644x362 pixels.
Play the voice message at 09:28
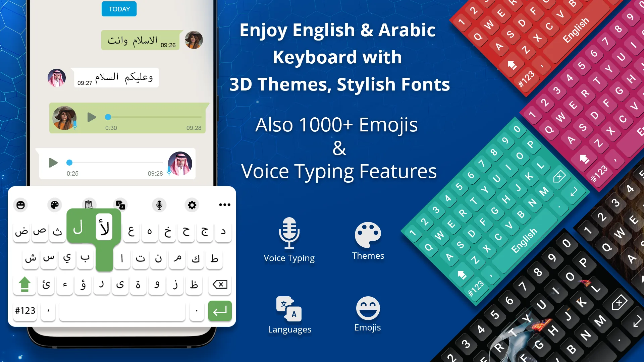coord(53,162)
